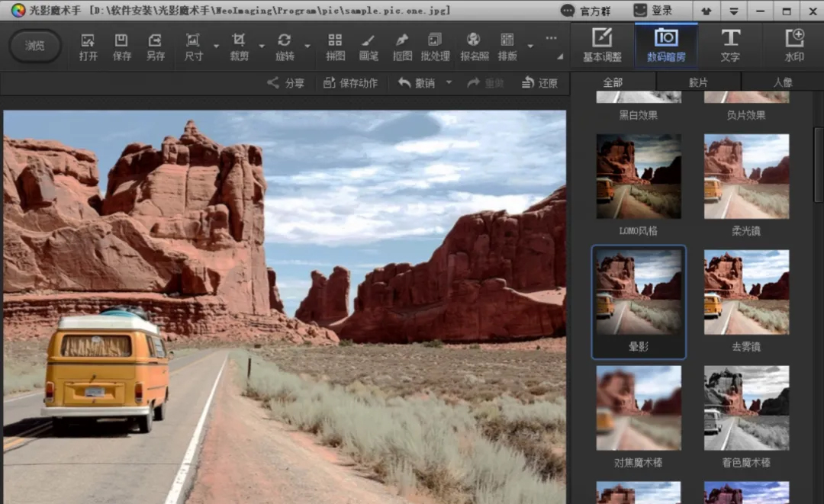824x504 pixels.
Task: Switch to the 文字 text tab
Action: pos(730,46)
